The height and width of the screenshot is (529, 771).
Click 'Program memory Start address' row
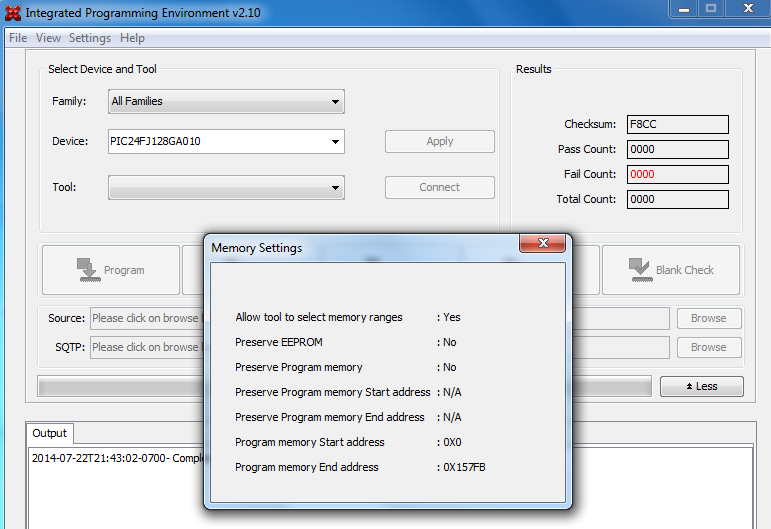coord(348,442)
